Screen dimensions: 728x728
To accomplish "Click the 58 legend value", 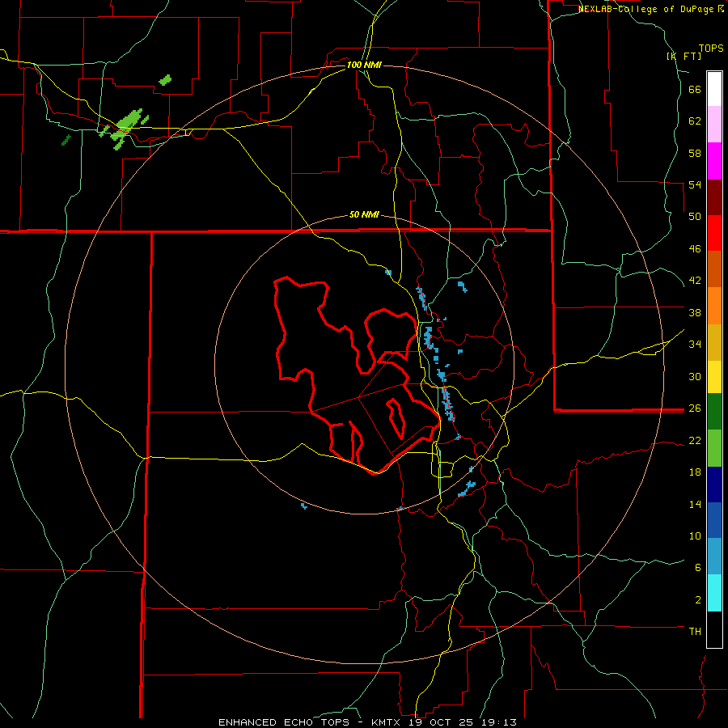I will tap(695, 153).
